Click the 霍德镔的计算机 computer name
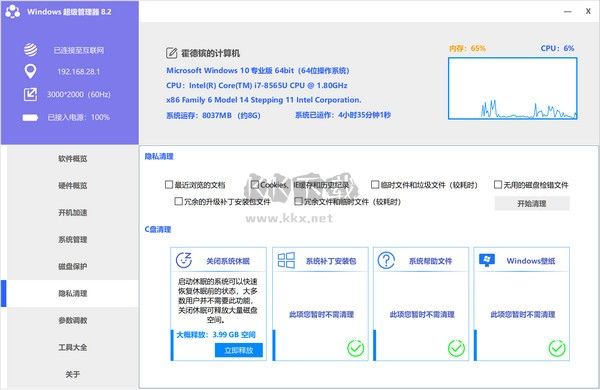The width and height of the screenshot is (600, 390). pyautogui.click(x=210, y=53)
